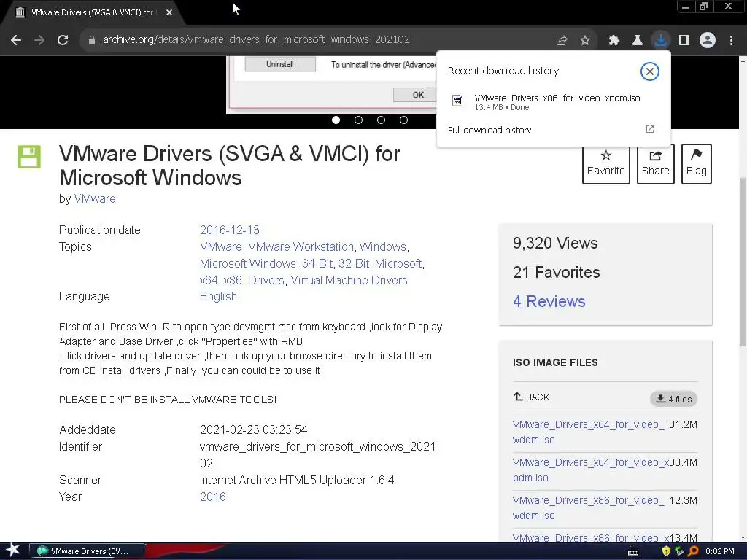Screen dimensions: 747x560
Task: Open the Extensions puzzle icon
Action: click(x=614, y=41)
